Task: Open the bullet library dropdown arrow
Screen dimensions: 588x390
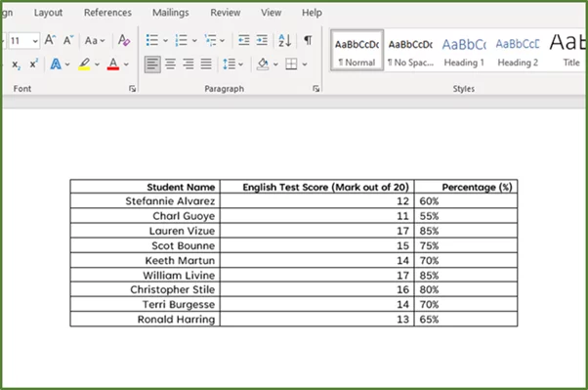Action: click(165, 40)
